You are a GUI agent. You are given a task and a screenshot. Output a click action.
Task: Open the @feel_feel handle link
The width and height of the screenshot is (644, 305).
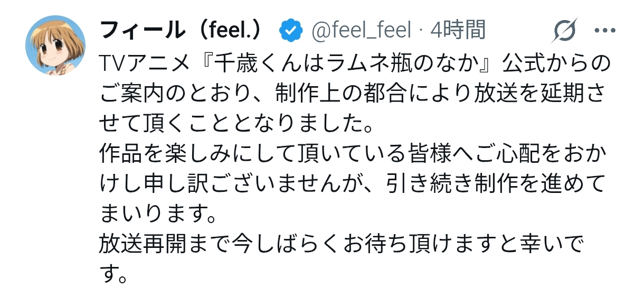coord(361,31)
